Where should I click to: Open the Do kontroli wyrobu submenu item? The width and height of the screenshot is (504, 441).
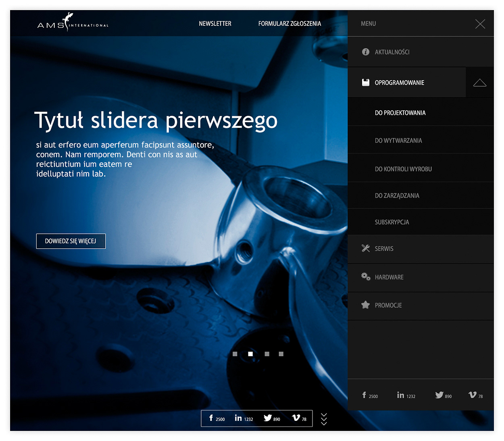421,168
